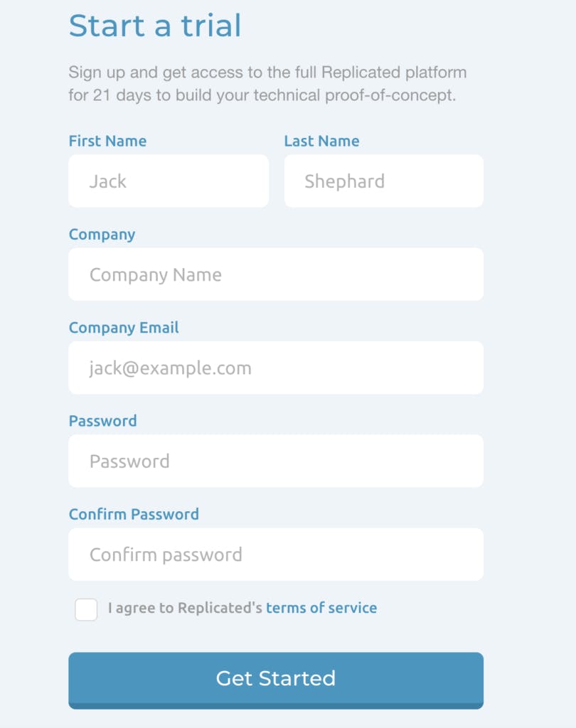This screenshot has height=728, width=576.
Task: Check the terms of service agreement checkbox
Action: [86, 609]
